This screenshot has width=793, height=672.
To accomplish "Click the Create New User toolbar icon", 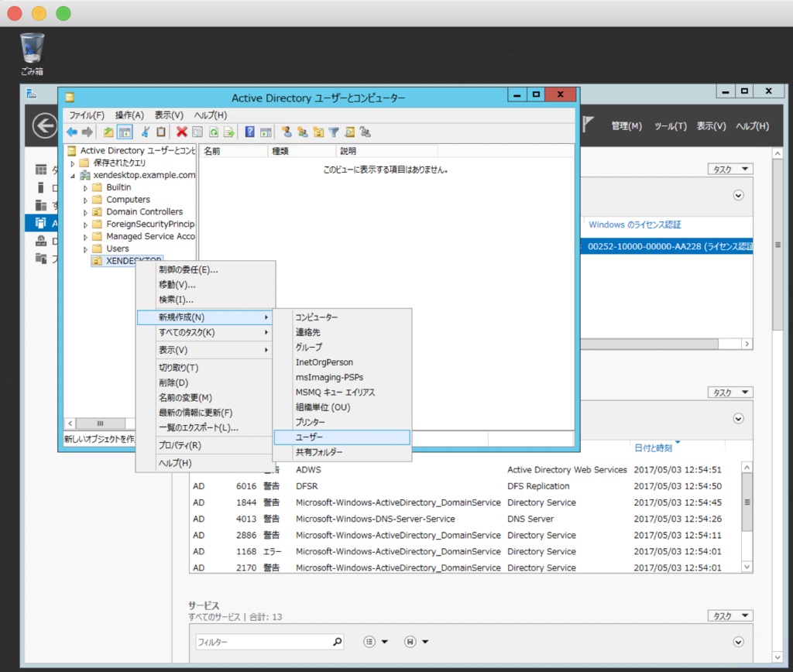I will pos(287,132).
